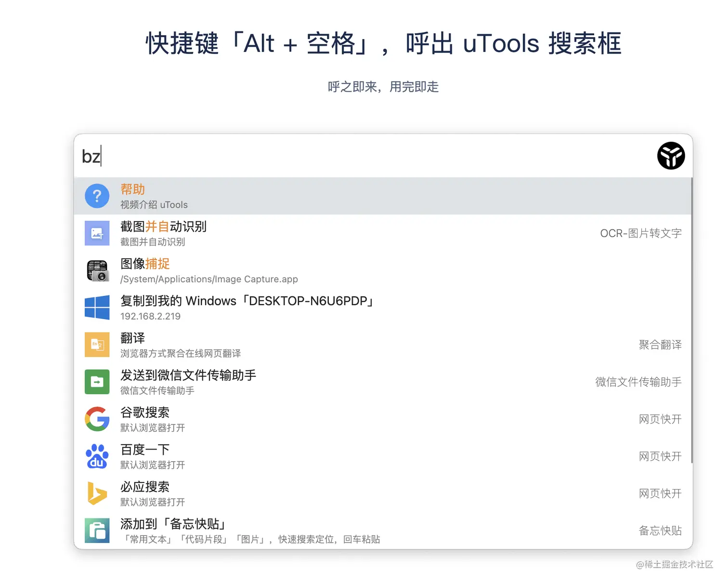The width and height of the screenshot is (728, 584).
Task: Click the /System/Applications/Image Capture.app path text
Action: click(x=209, y=279)
